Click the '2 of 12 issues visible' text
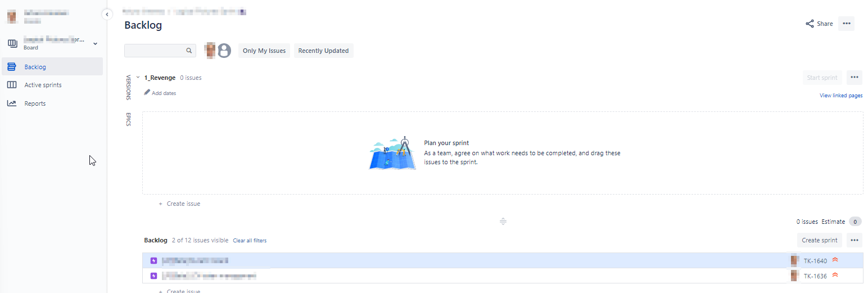This screenshot has width=868, height=293. [x=200, y=240]
